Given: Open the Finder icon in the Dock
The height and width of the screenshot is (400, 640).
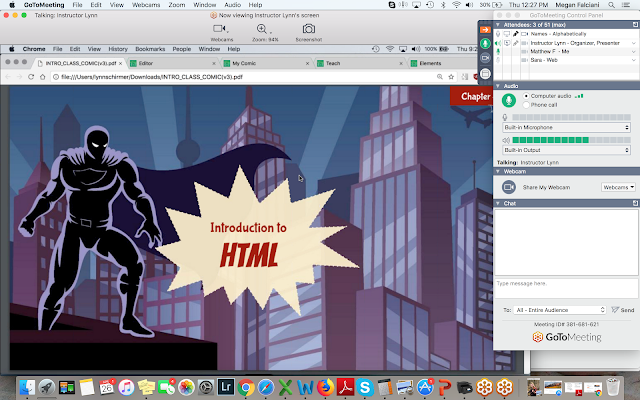Looking at the screenshot, I should [27, 387].
